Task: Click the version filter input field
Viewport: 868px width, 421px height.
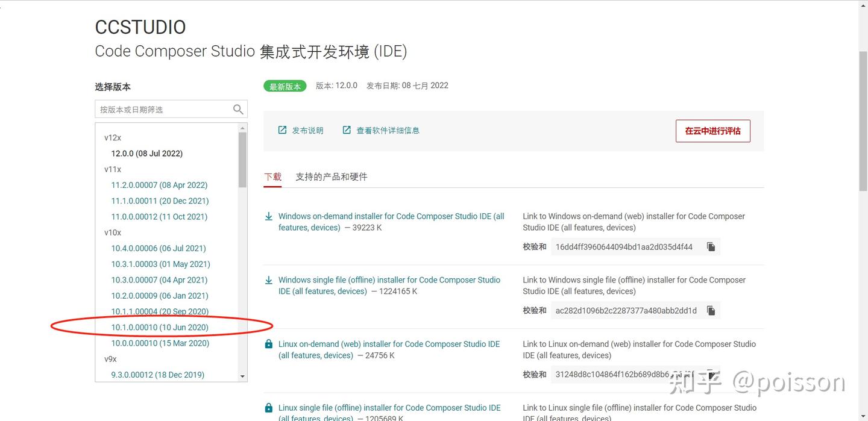Action: 163,109
